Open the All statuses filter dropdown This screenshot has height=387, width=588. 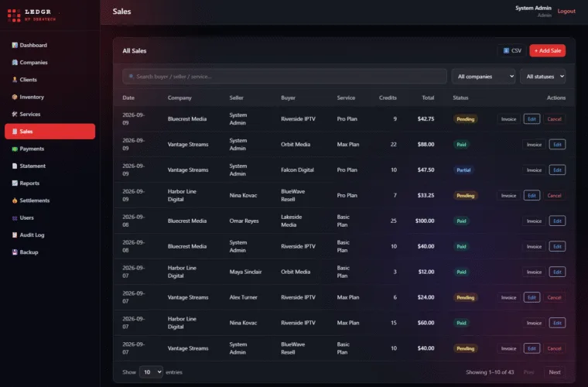pos(542,77)
